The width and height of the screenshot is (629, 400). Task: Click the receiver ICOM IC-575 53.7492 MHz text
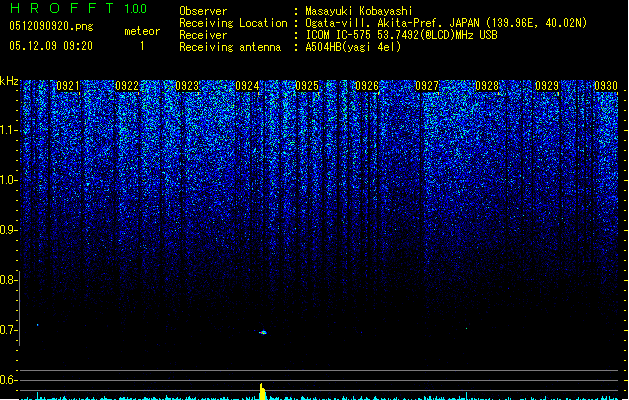coord(401,35)
